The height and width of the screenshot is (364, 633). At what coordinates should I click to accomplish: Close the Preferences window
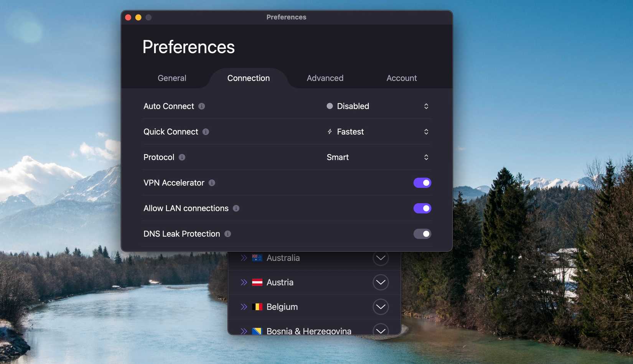pyautogui.click(x=128, y=17)
